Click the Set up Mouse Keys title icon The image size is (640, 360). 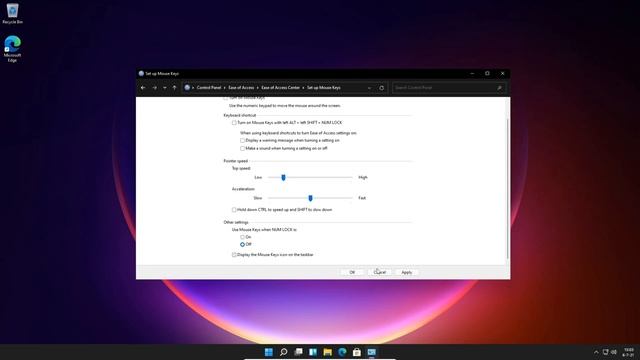click(141, 73)
